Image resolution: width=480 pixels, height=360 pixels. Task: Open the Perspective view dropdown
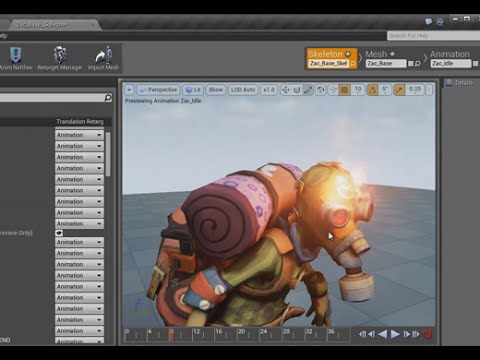[x=158, y=90]
